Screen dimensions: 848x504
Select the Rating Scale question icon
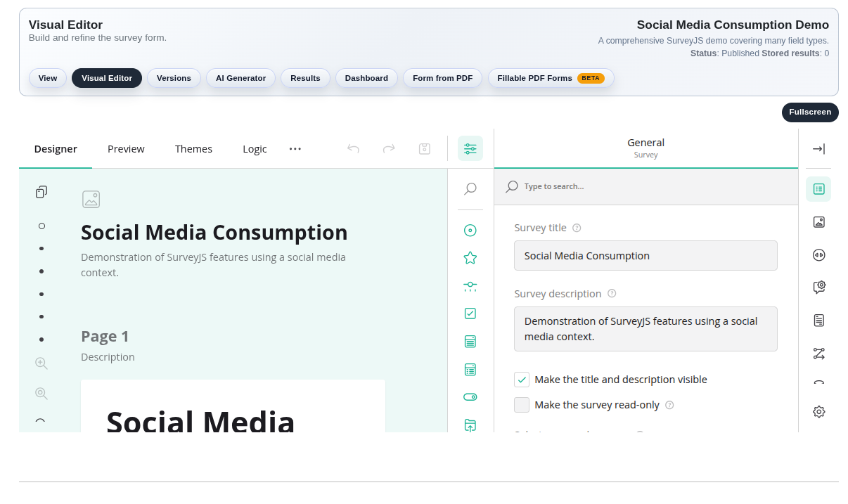tap(470, 257)
